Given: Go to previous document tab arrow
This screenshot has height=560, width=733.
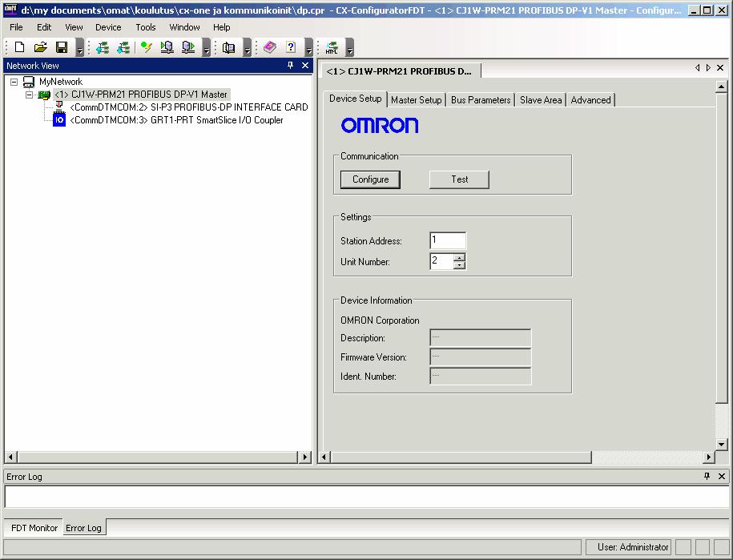Looking at the screenshot, I should [x=698, y=68].
